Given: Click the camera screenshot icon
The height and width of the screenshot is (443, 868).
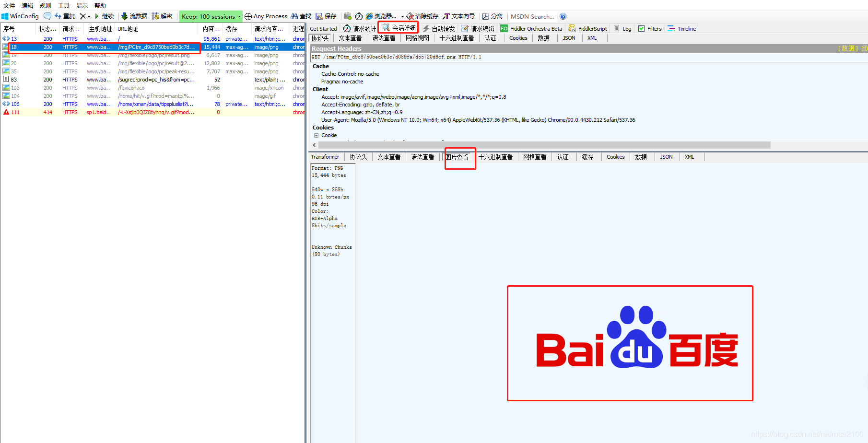Looking at the screenshot, I should tap(348, 16).
